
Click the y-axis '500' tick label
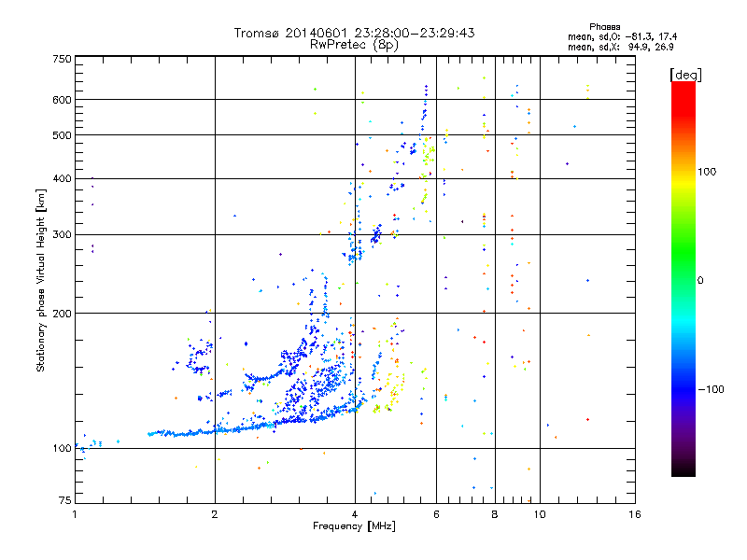(62, 135)
